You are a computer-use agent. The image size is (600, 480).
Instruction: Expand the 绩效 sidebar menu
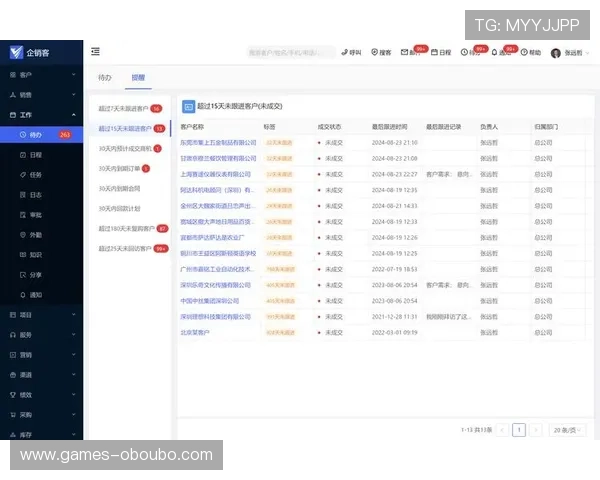41,395
